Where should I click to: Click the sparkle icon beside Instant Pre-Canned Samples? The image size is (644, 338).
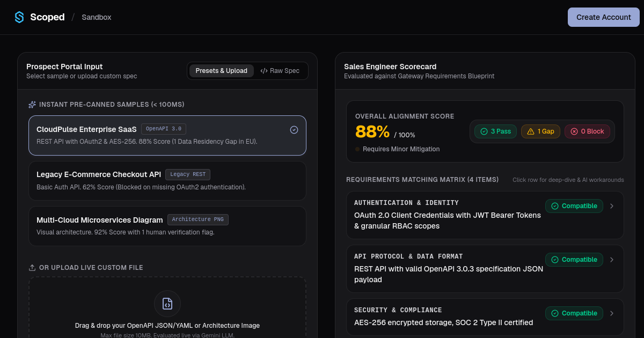32,105
